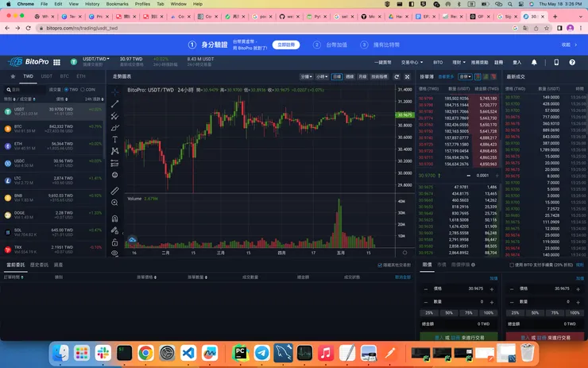Uncheck hide other trading pairs checkbox
588x368 pixels.
click(380, 265)
